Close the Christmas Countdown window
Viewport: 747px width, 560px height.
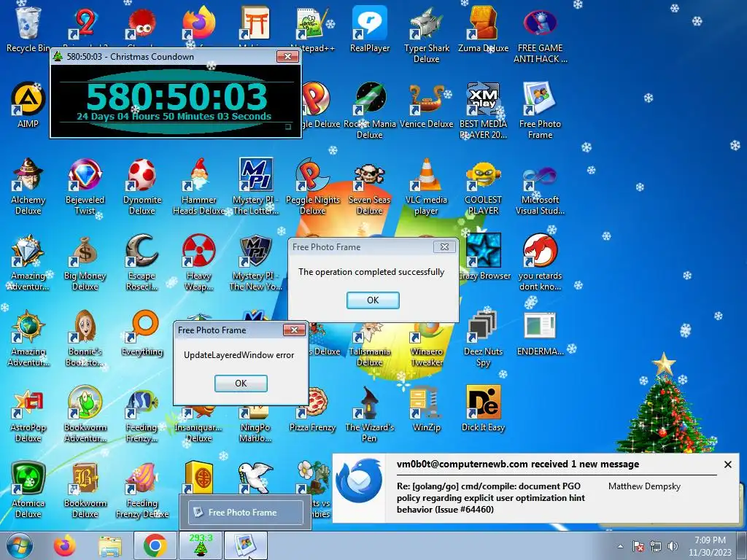coord(287,57)
